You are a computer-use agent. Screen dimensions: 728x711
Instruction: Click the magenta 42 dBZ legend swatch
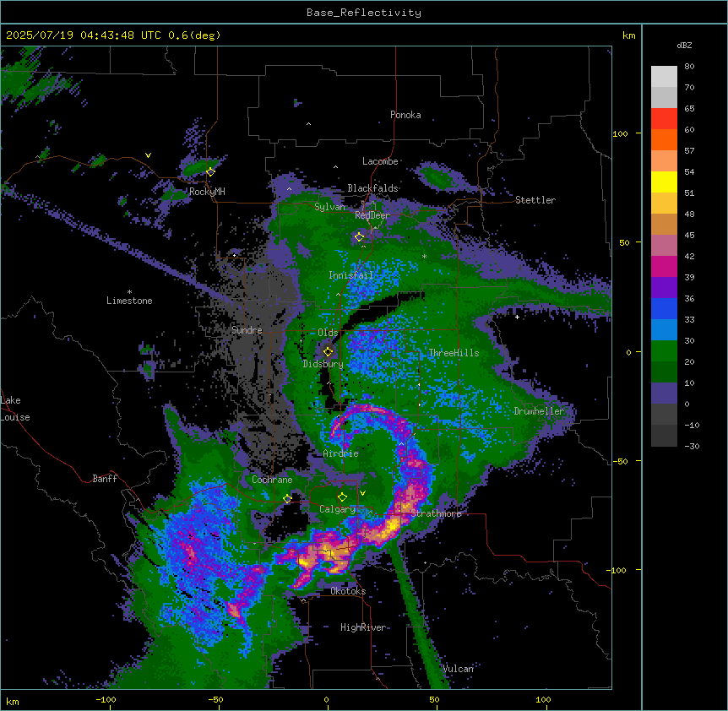pos(664,266)
